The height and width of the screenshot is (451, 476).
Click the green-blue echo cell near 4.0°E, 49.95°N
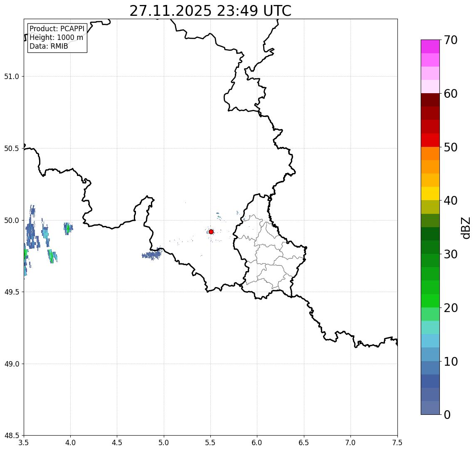coord(68,228)
